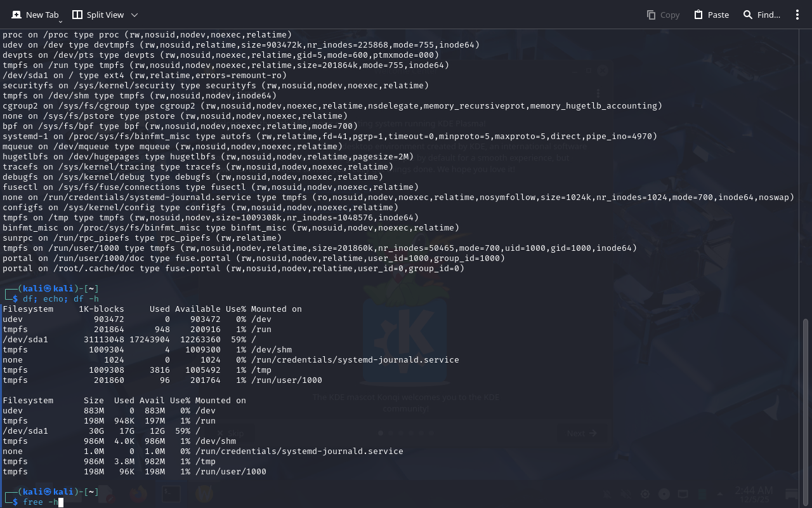Viewport: 812px width, 508px height.
Task: Click the Copy toolbar button
Action: (663, 15)
